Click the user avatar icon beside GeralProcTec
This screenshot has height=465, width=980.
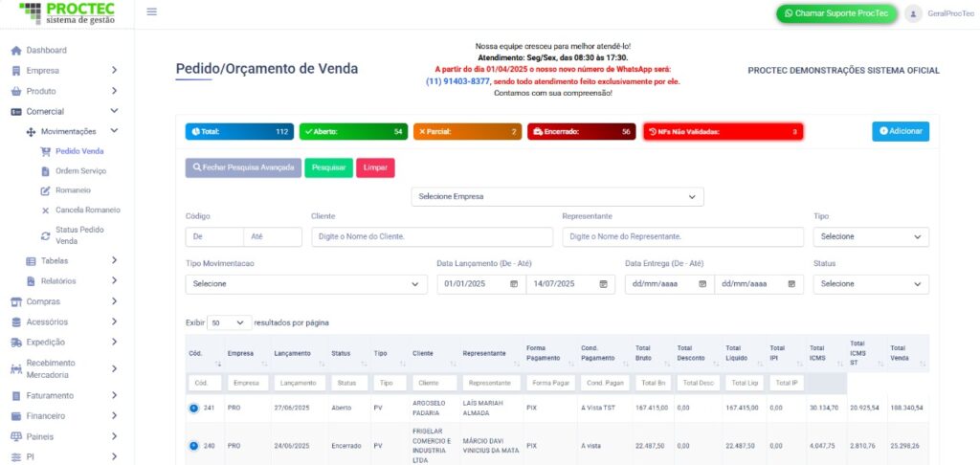pyautogui.click(x=913, y=13)
